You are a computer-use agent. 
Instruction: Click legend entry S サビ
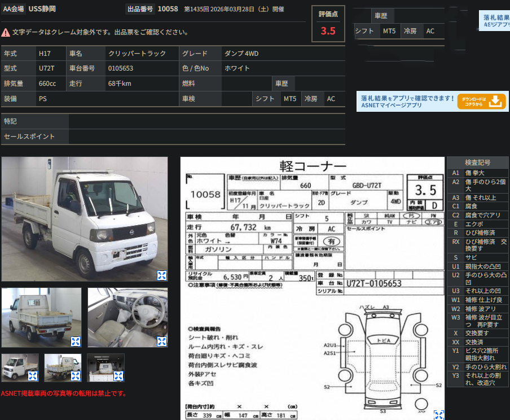(477, 257)
